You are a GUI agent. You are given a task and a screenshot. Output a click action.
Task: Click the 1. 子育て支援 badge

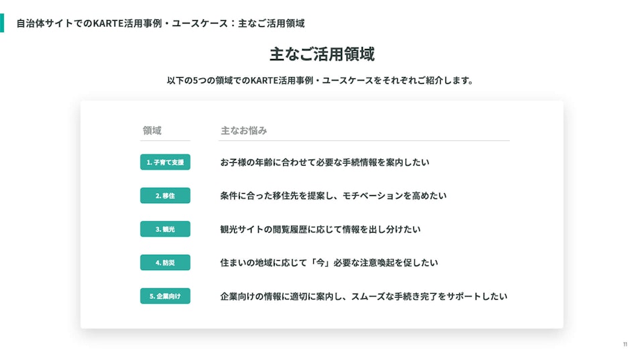click(165, 162)
